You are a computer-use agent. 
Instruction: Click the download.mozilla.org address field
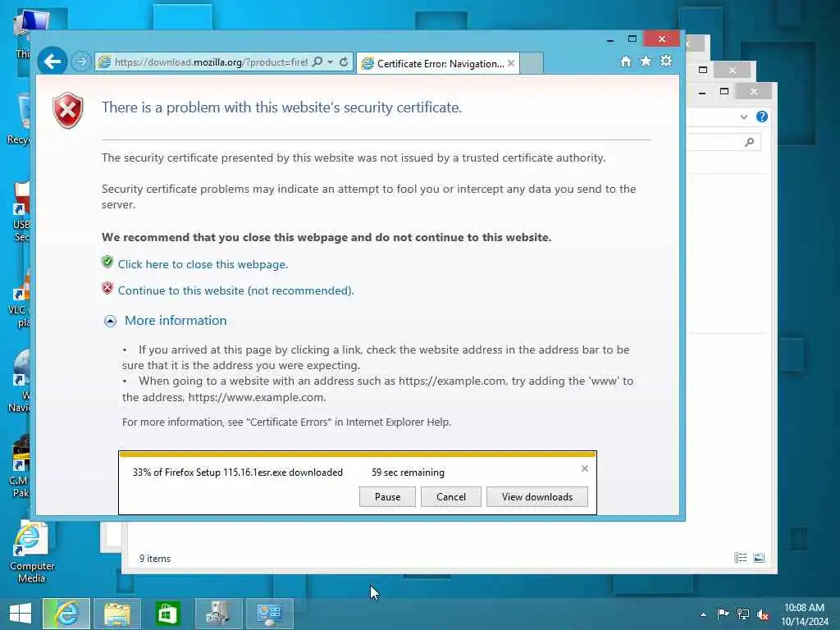(211, 62)
